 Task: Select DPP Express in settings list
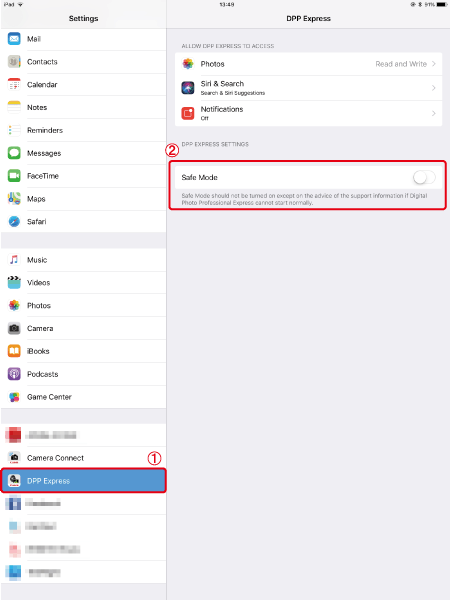coord(83,481)
